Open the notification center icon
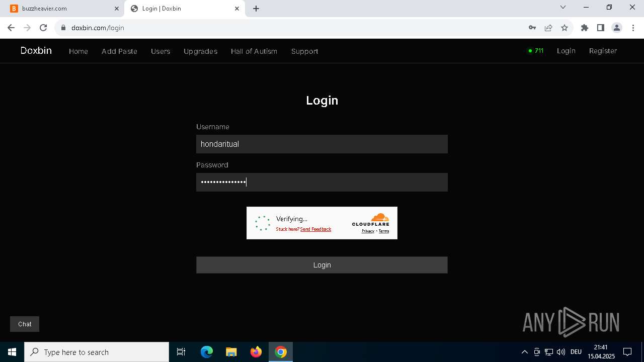Viewport: 644px width, 362px height. [x=627, y=352]
